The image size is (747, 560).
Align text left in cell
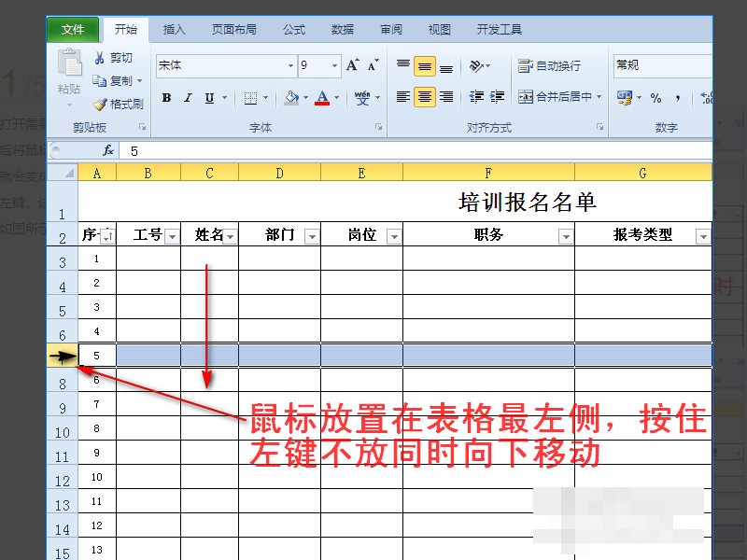403,97
